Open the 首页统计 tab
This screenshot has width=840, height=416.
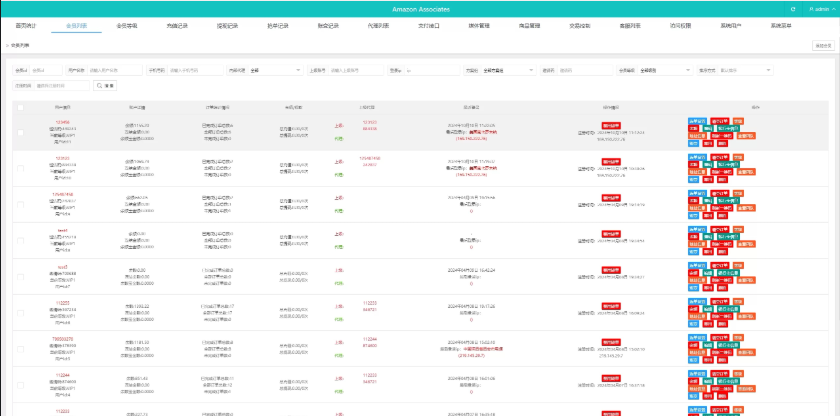26,26
